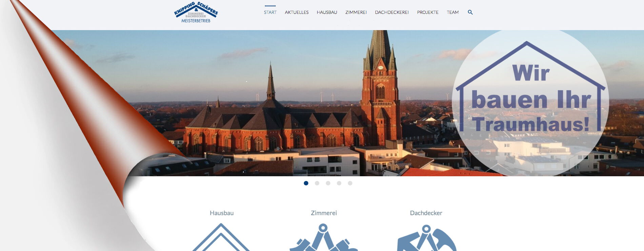Viewport: 644px width, 251px height.
Task: Click the Hausbau house roof icon
Action: coord(221,238)
